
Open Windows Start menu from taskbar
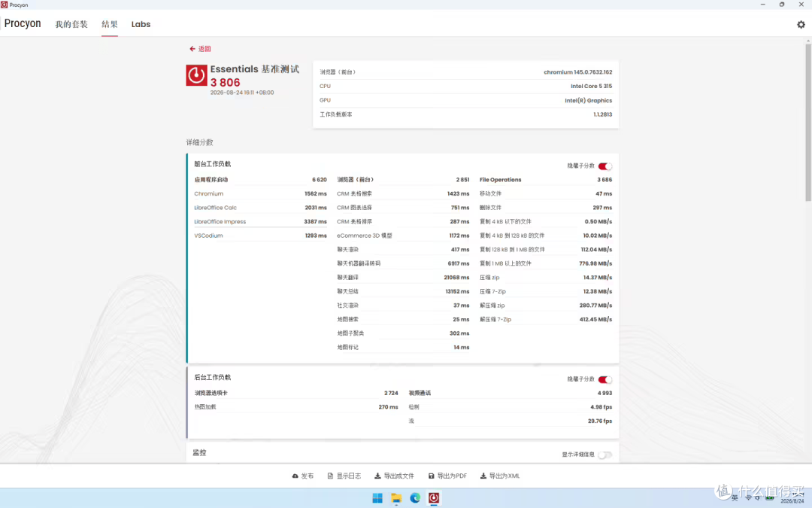click(377, 498)
